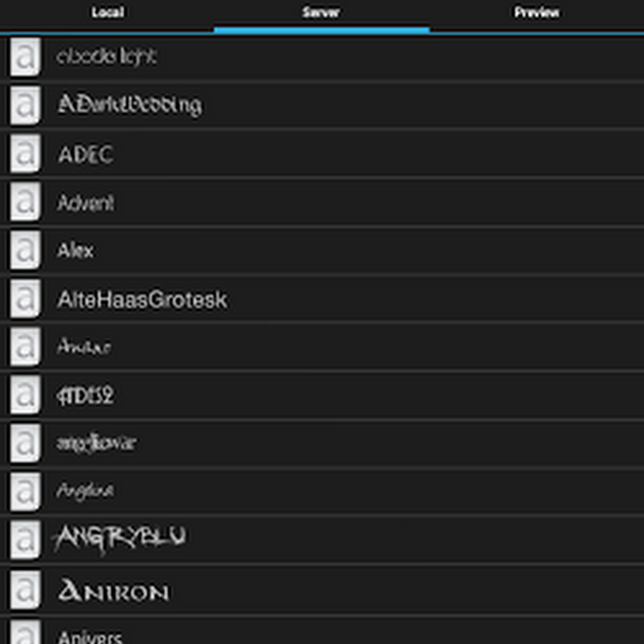Tap the font icon next to Alex

(x=24, y=250)
